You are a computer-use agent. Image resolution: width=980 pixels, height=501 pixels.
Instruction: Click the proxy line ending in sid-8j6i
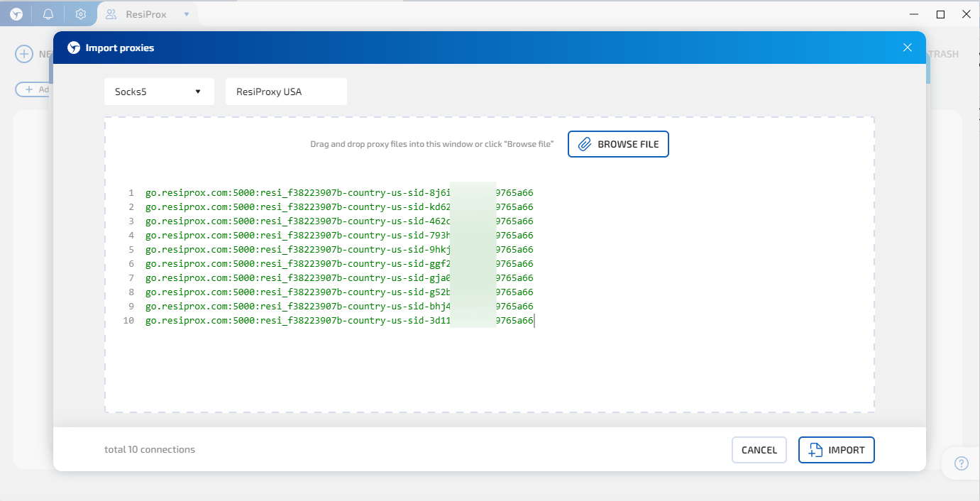(x=339, y=193)
